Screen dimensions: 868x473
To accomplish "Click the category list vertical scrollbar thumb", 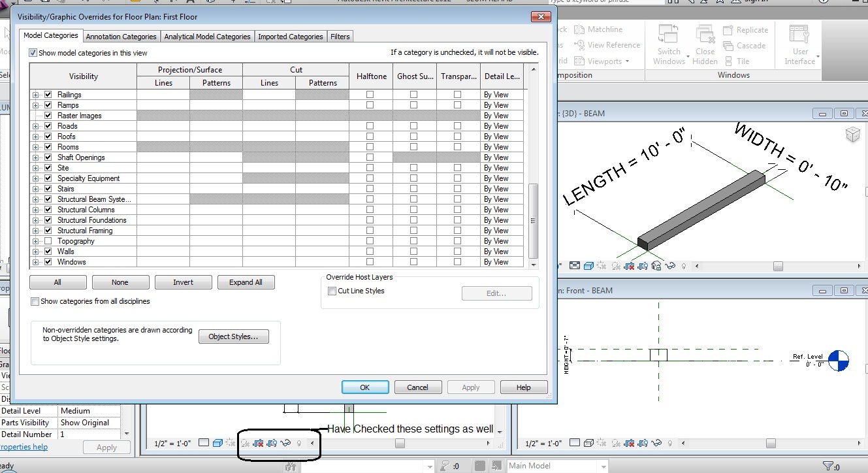I will tap(534, 221).
